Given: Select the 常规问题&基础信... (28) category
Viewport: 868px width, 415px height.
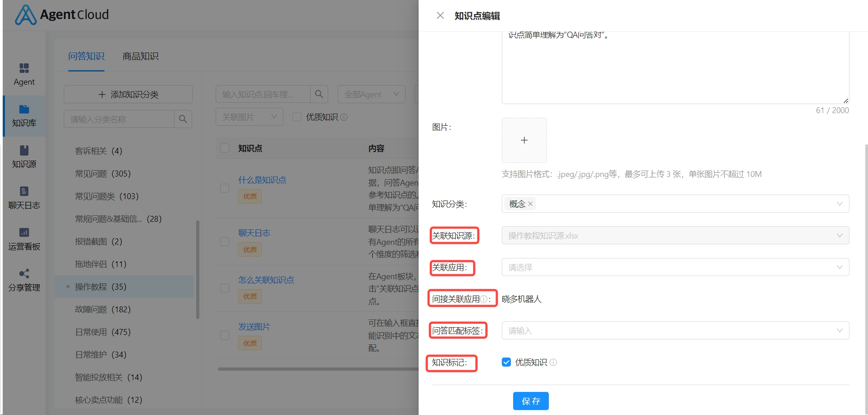Looking at the screenshot, I should (x=118, y=219).
